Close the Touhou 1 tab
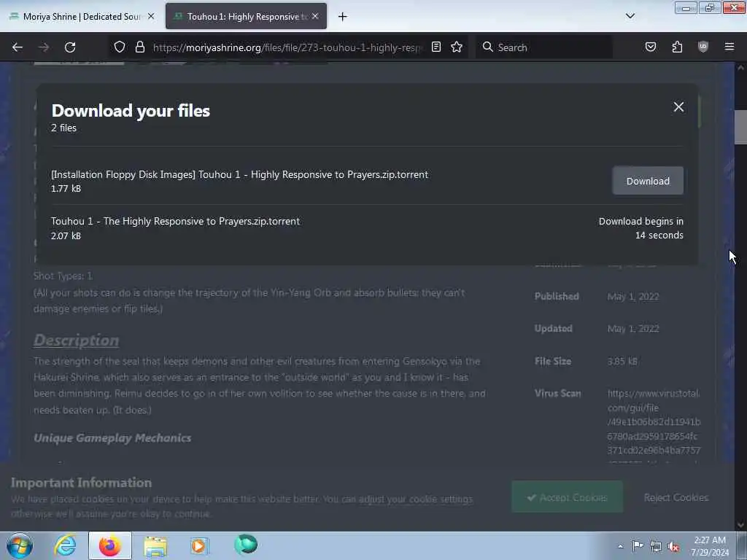Image resolution: width=747 pixels, height=560 pixels. click(315, 16)
